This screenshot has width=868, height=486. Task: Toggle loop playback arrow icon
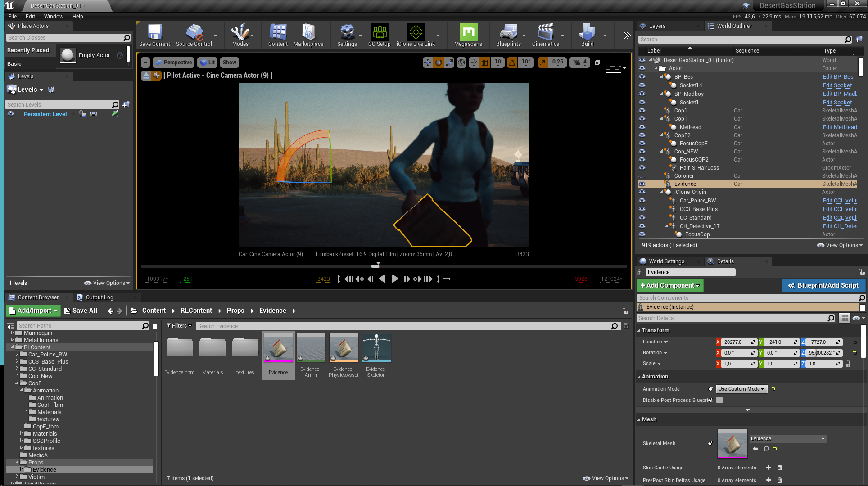[x=447, y=279]
